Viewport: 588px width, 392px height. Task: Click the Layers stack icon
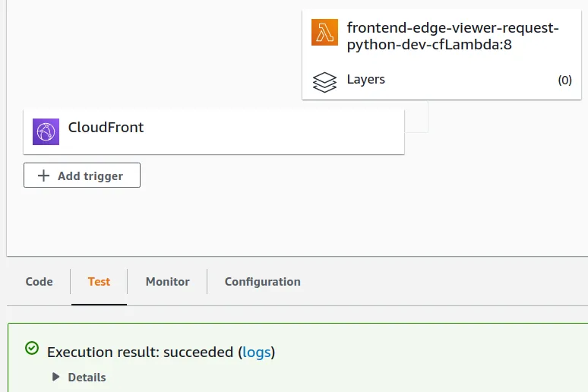[324, 81]
